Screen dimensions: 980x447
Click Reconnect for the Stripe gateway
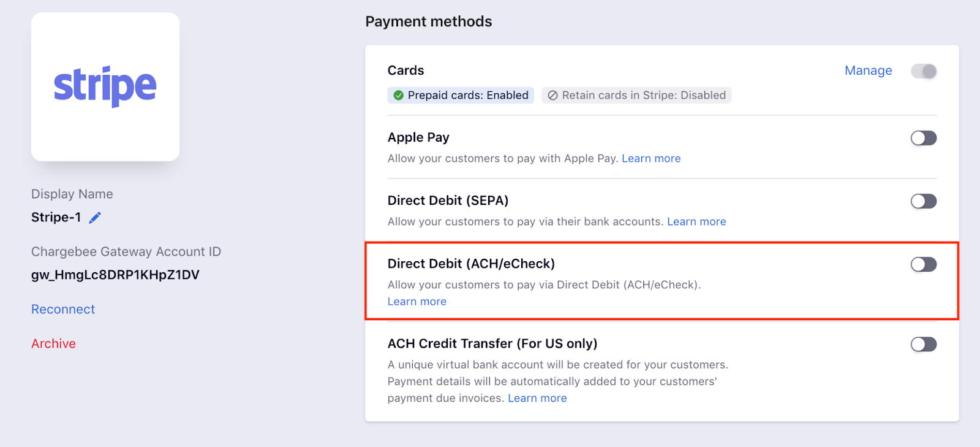[x=62, y=308]
